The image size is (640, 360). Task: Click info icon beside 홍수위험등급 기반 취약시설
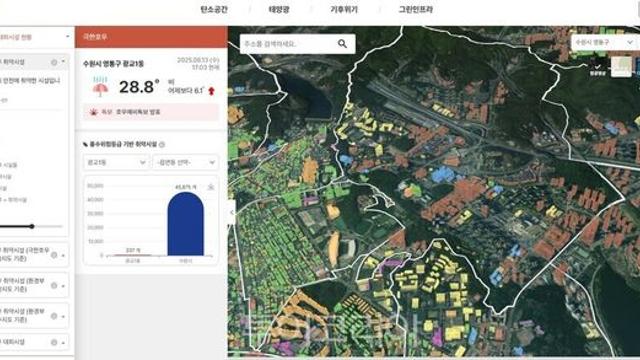[162, 144]
